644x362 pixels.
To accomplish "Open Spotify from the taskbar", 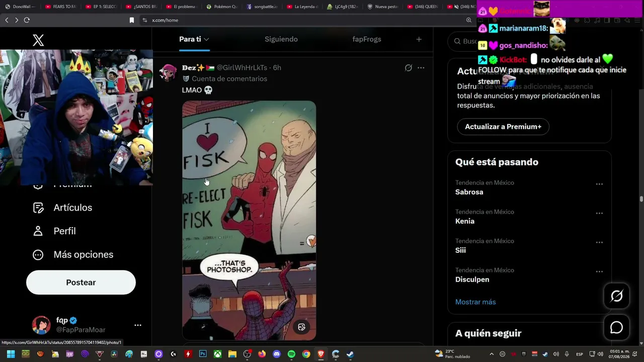I will click(291, 354).
